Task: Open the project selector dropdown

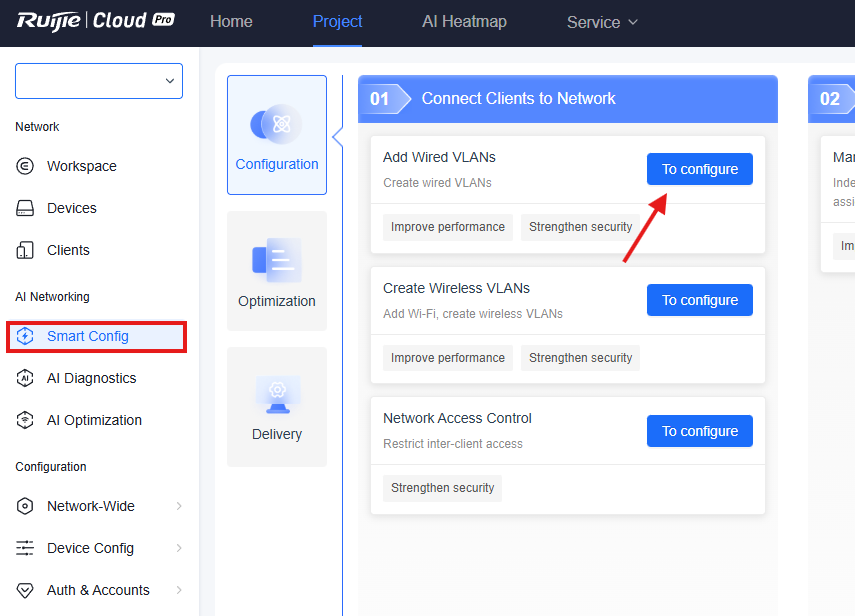Action: tap(99, 81)
